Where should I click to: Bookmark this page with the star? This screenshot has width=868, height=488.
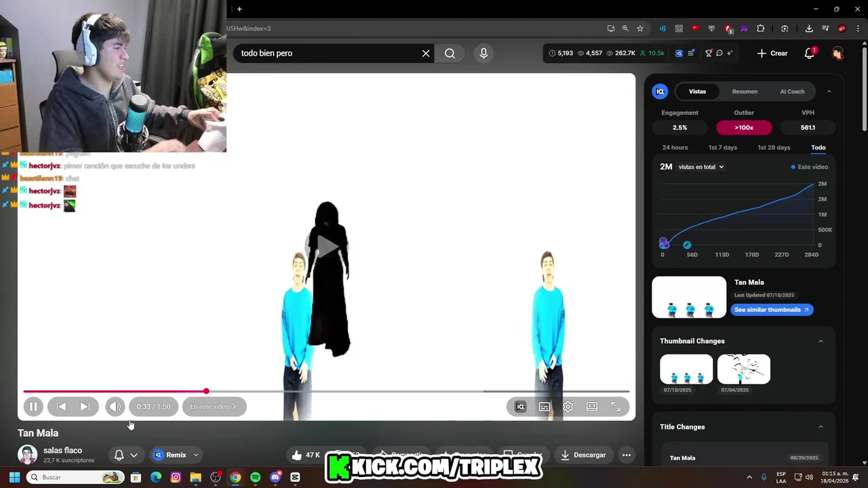[x=640, y=28]
